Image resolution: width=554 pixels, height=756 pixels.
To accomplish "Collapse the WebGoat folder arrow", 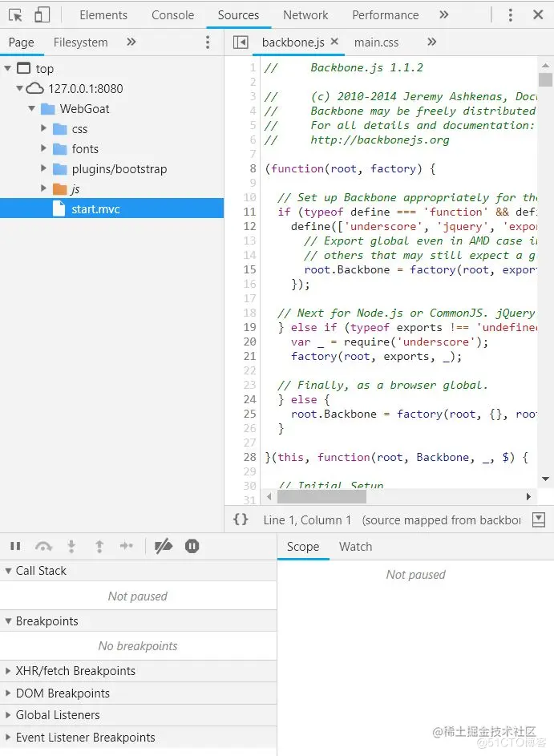I will coord(32,108).
